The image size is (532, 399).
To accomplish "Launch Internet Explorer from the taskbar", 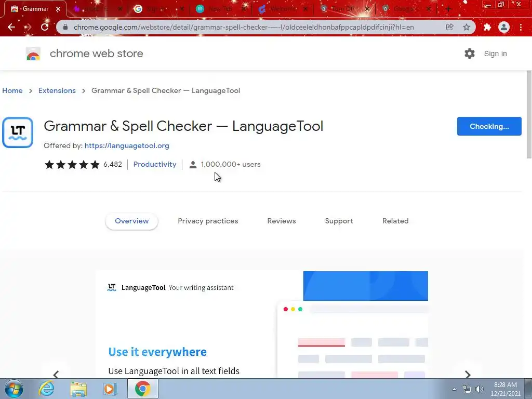I will [x=46, y=389].
